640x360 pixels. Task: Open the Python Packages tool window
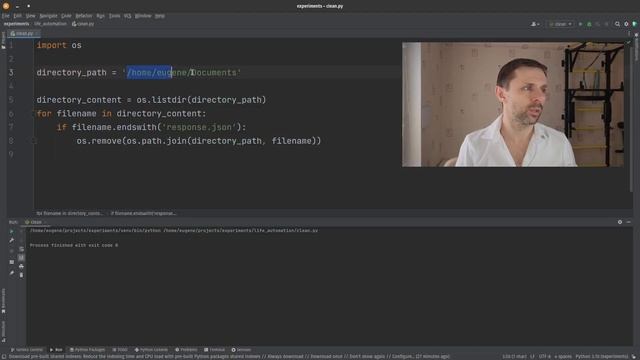click(87, 350)
